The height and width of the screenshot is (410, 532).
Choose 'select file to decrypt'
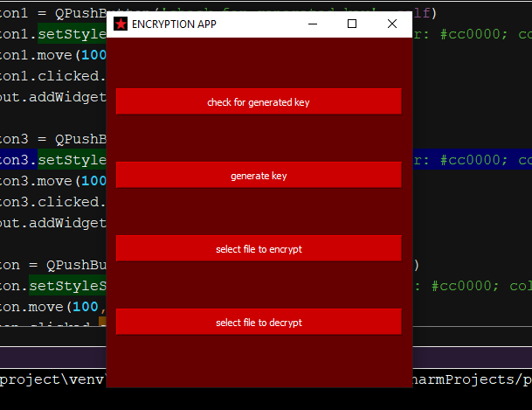(x=258, y=323)
